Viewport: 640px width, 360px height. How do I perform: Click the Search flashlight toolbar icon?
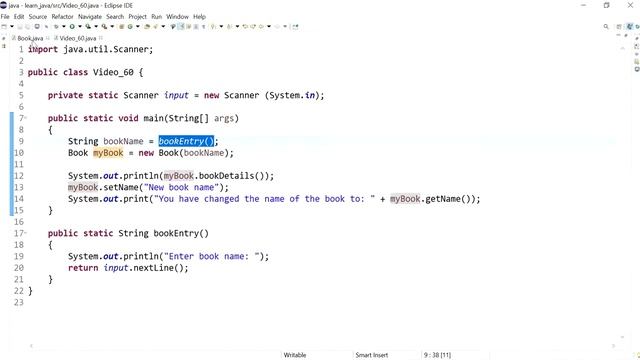155,27
